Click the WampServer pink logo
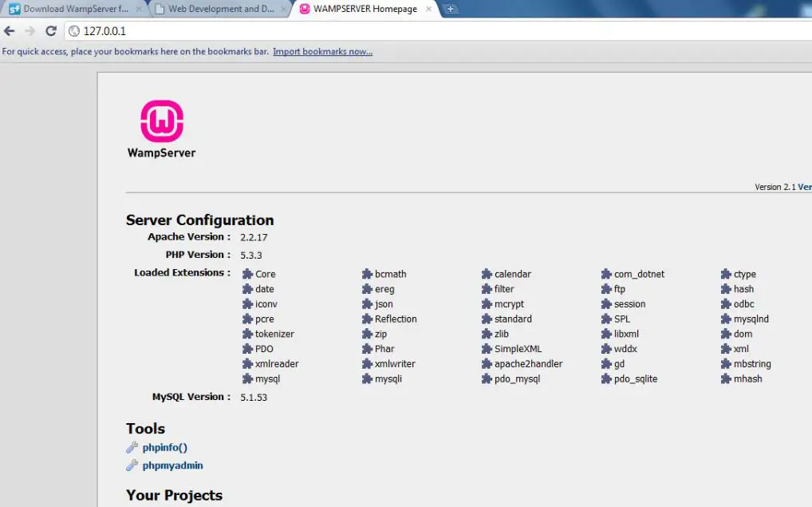Viewport: 812px width, 507px height. click(162, 121)
